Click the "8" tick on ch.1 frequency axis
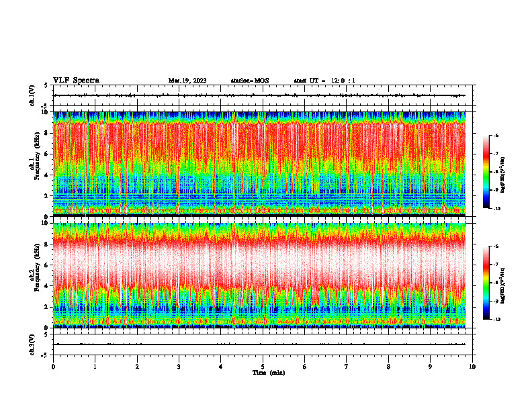532x411 pixels. coord(47,133)
